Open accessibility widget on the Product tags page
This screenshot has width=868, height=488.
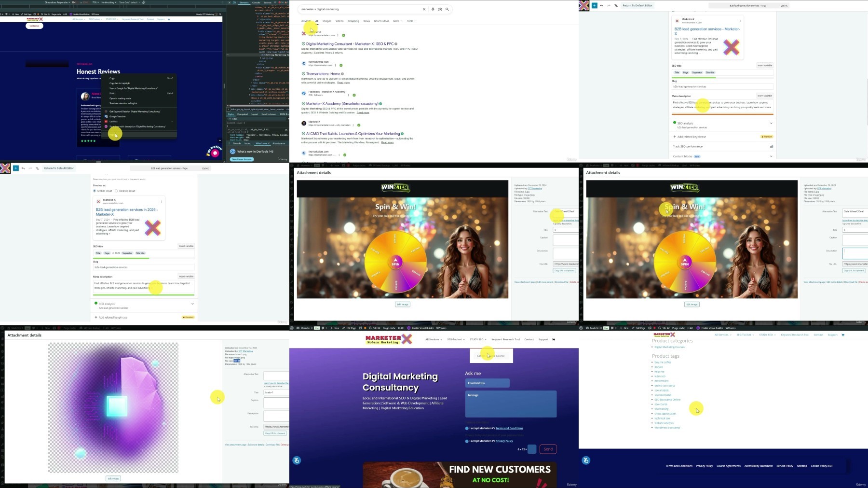[x=586, y=460]
